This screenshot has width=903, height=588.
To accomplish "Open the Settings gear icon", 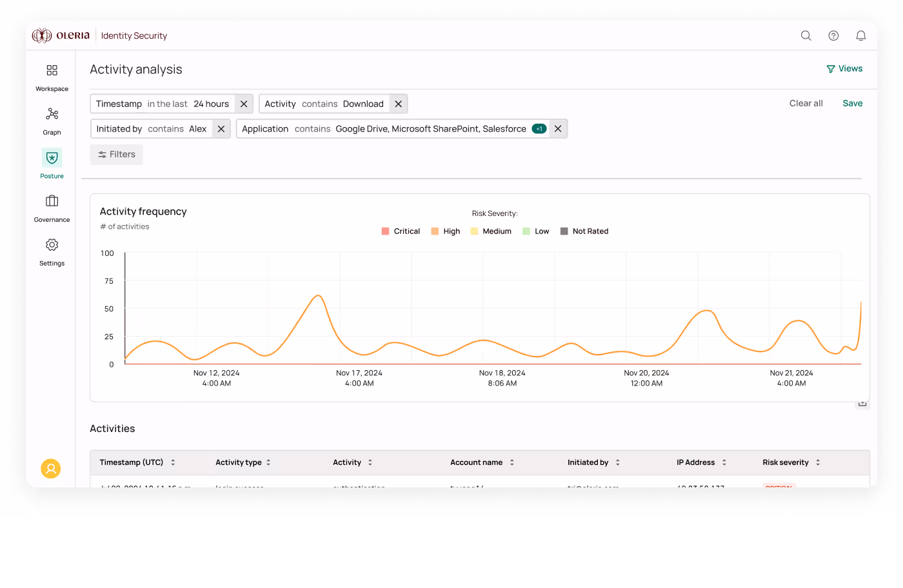I will coord(52,245).
